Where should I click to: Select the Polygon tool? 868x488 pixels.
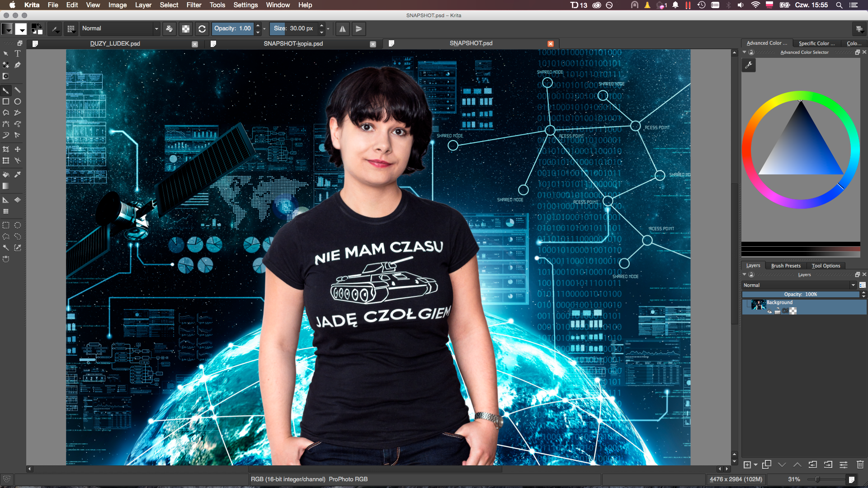tap(6, 113)
